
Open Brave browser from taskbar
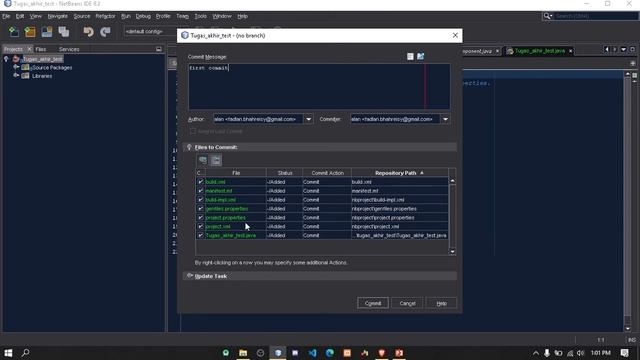pos(382,353)
